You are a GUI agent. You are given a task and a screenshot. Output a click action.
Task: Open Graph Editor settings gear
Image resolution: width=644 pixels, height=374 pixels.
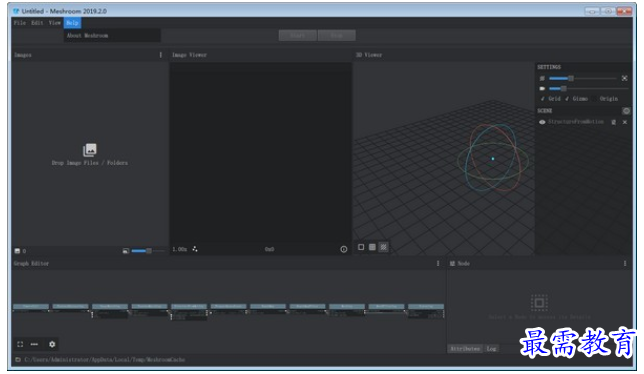52,344
